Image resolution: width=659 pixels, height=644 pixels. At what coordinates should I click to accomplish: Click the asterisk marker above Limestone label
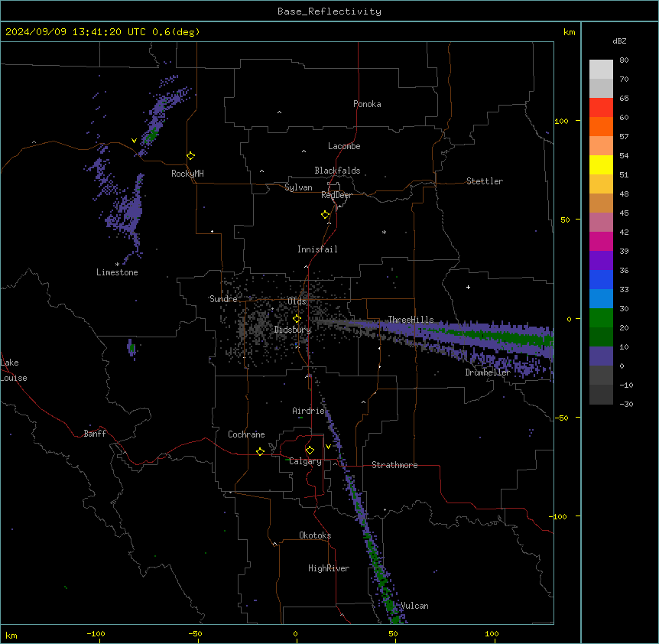pyautogui.click(x=117, y=265)
